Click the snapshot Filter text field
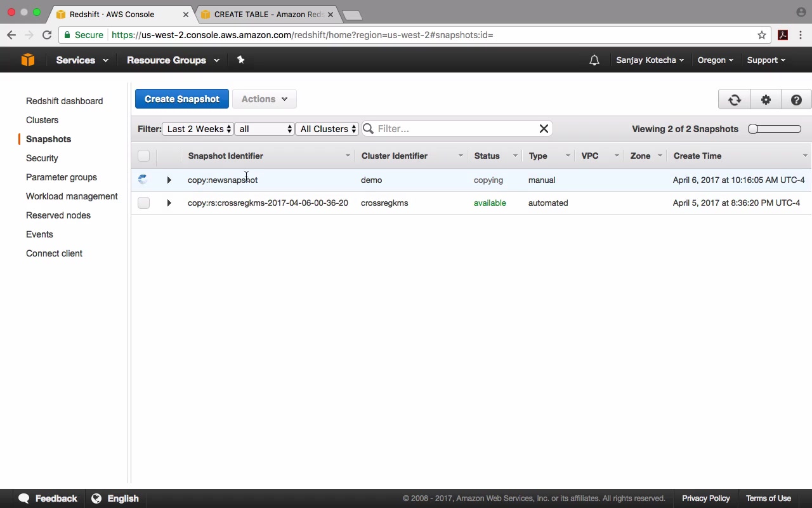The image size is (812, 508). point(457,129)
